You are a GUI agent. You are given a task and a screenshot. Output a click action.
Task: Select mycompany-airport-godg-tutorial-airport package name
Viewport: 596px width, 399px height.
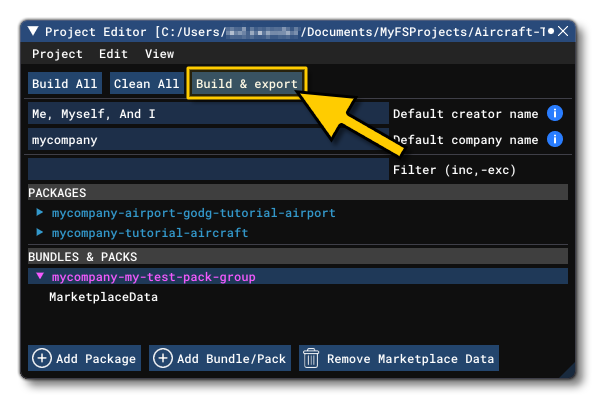click(193, 213)
